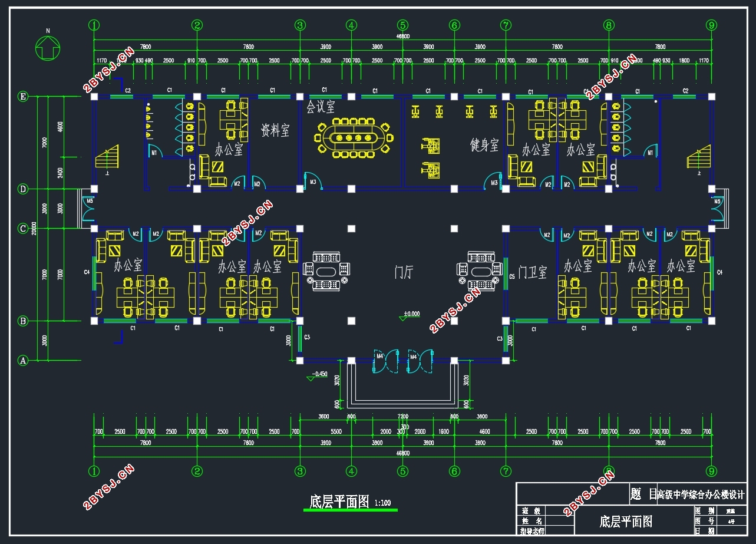Click the 指导老师 cell in title block
Image resolution: width=756 pixels, height=544 pixels.
[x=531, y=531]
